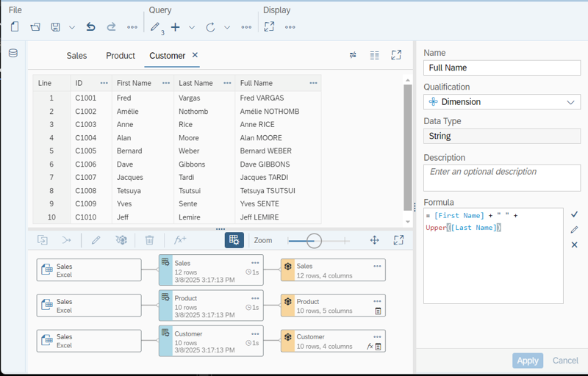Image resolution: width=588 pixels, height=376 pixels.
Task: Click the fit-to-screen move icon near Zoom
Action: tap(374, 240)
